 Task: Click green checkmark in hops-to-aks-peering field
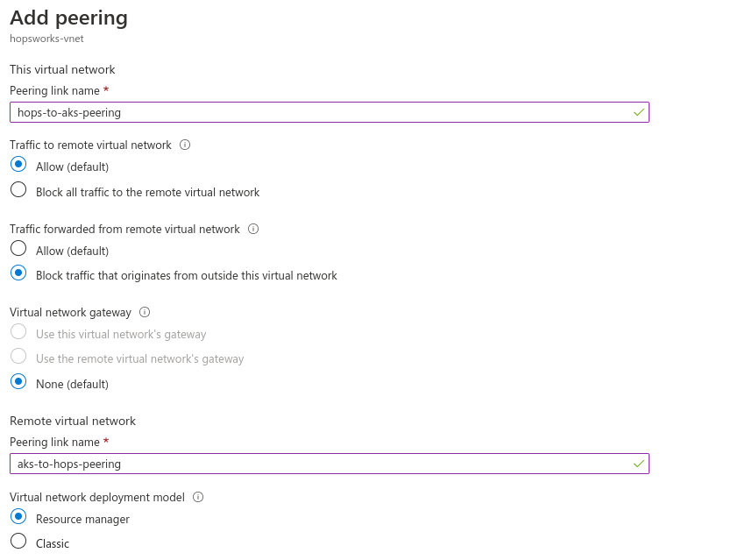[x=639, y=112]
